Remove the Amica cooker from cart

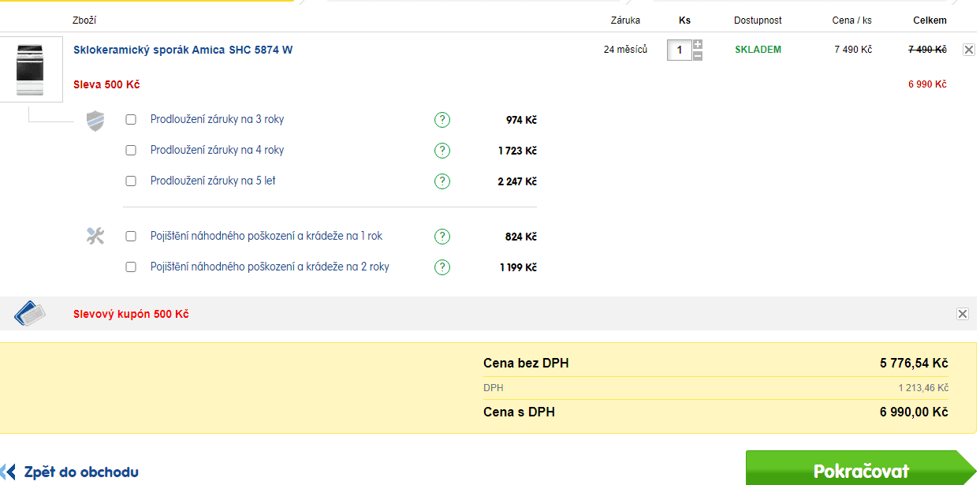click(x=968, y=50)
